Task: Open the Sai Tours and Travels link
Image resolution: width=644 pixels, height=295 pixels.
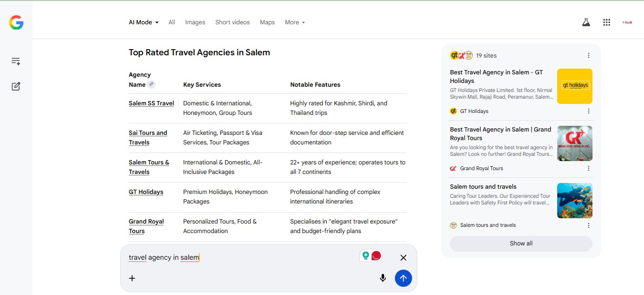Action: tap(148, 138)
